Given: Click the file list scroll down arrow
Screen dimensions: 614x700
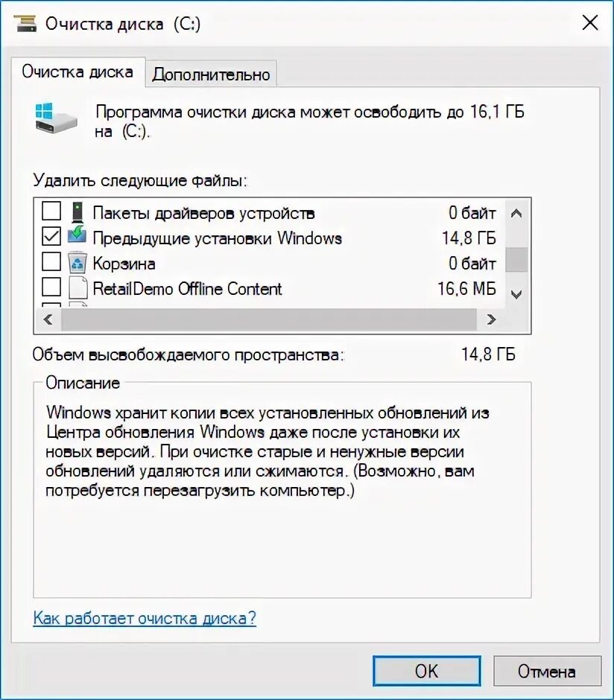Looking at the screenshot, I should click(516, 295).
